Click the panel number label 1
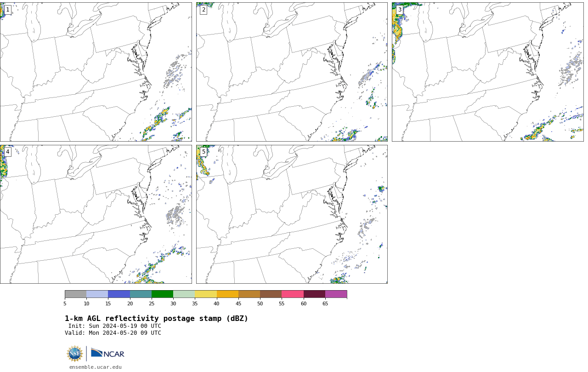The height and width of the screenshot is (372, 588). pyautogui.click(x=7, y=10)
